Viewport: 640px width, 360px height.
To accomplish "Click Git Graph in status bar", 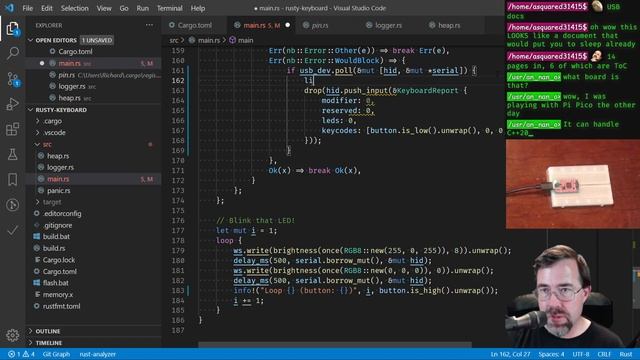I will pos(56,354).
